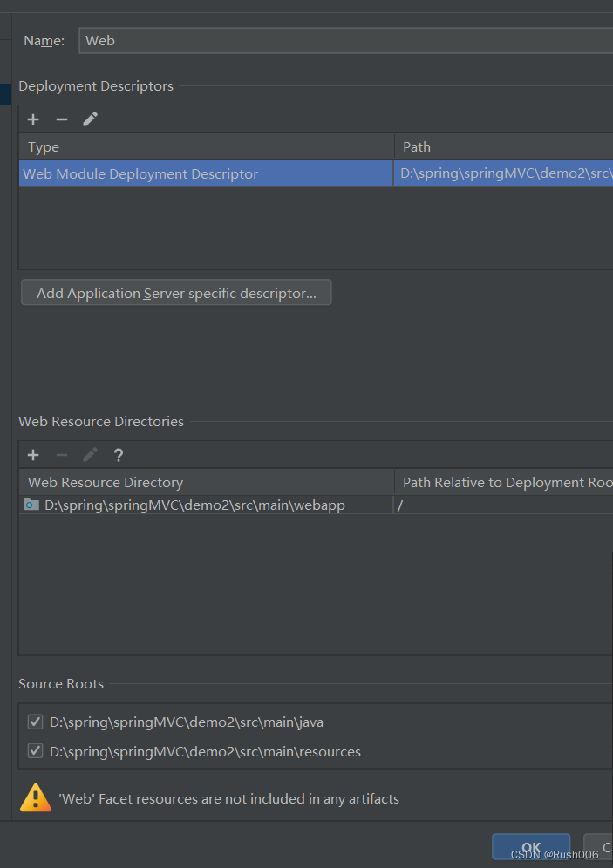This screenshot has width=613, height=868.
Task: Click the src\main\resources path label
Action: pos(206,752)
